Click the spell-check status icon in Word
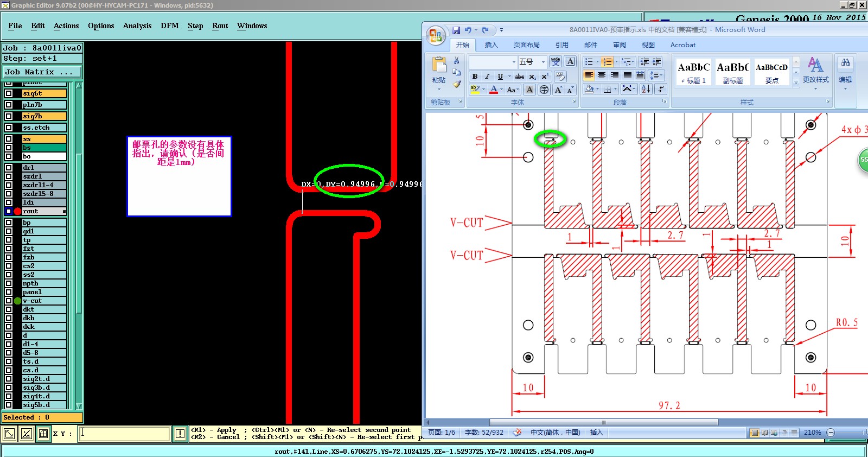The width and height of the screenshot is (868, 457). (x=518, y=433)
